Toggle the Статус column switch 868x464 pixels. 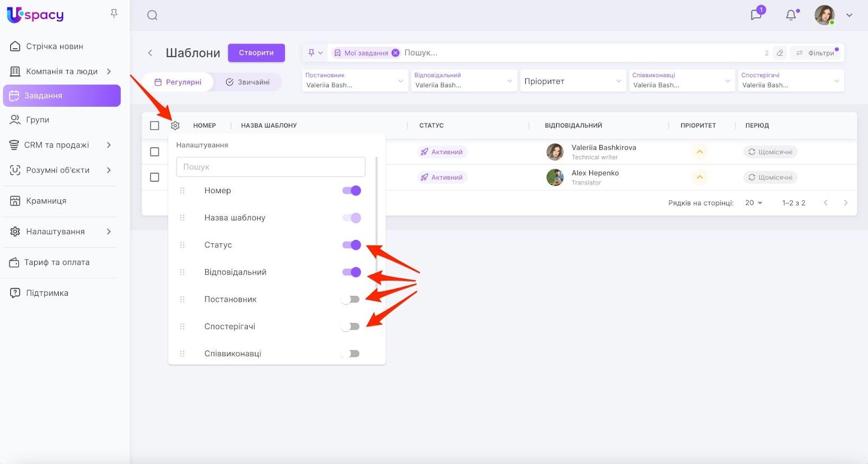pyautogui.click(x=352, y=245)
